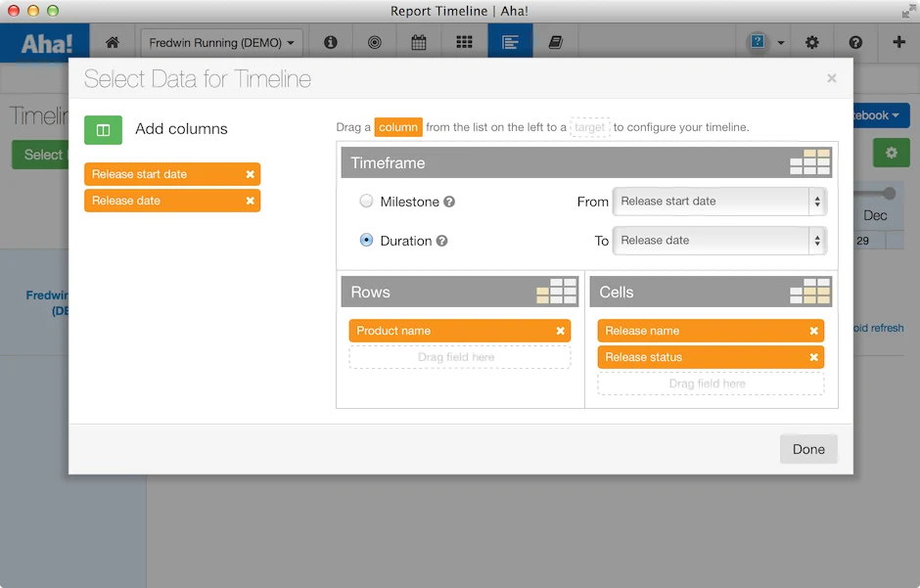Image resolution: width=920 pixels, height=588 pixels.
Task: Remove Release start date column from list
Action: (250, 174)
